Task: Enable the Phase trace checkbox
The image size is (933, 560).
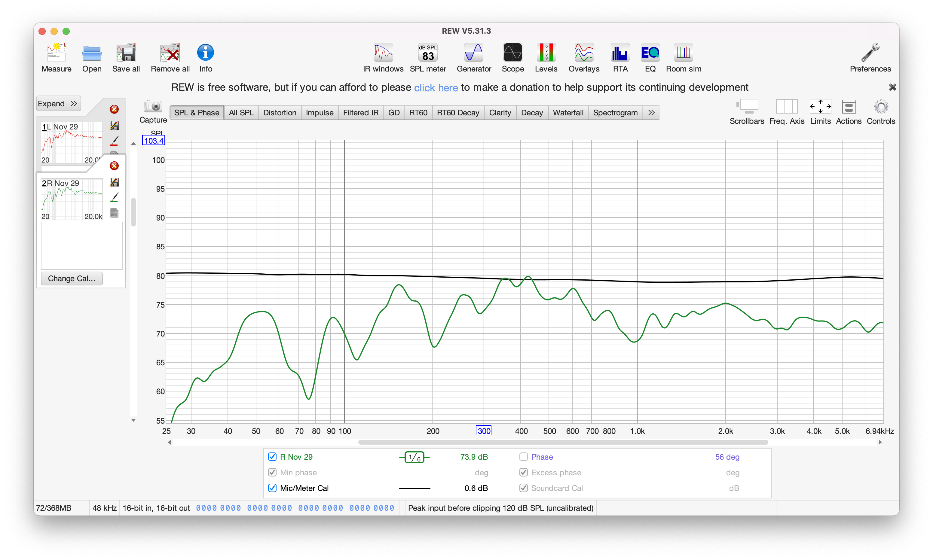Action: [524, 457]
